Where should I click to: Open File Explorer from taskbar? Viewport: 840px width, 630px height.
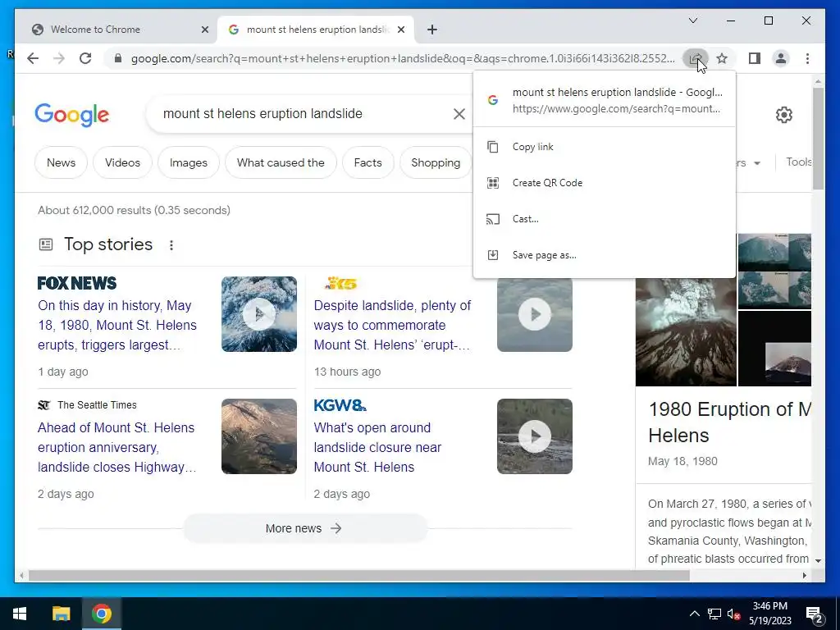pyautogui.click(x=61, y=614)
